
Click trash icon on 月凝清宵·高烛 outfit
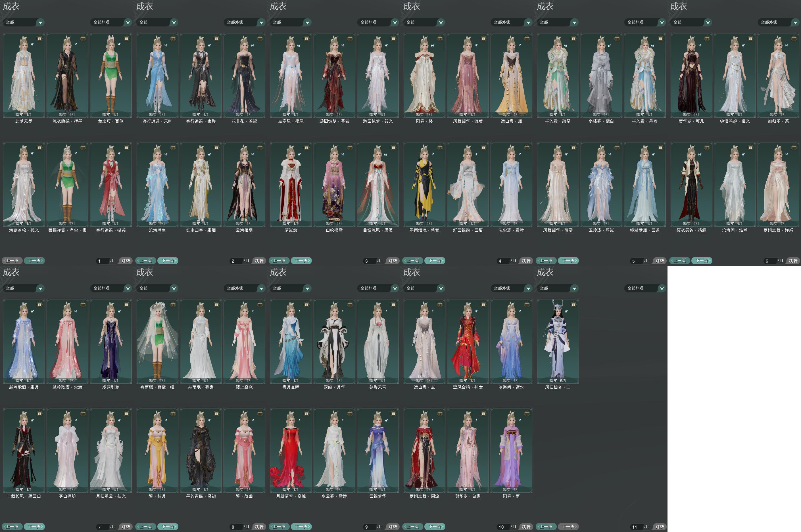tap(306, 413)
